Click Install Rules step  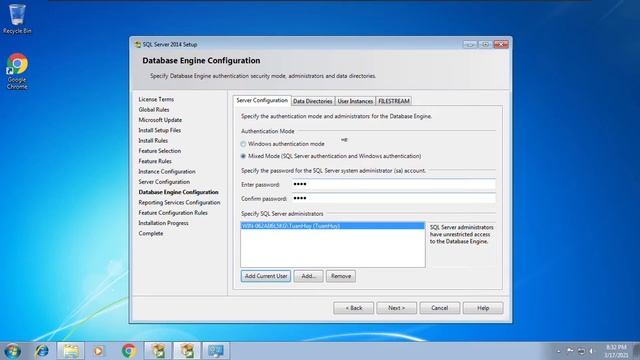pos(153,140)
